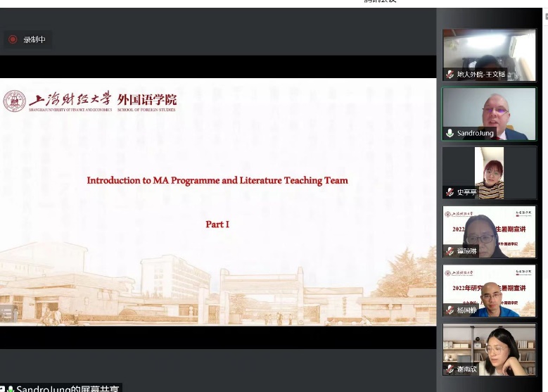Click the Part I text on slide
This screenshot has height=392, width=548.
click(217, 224)
